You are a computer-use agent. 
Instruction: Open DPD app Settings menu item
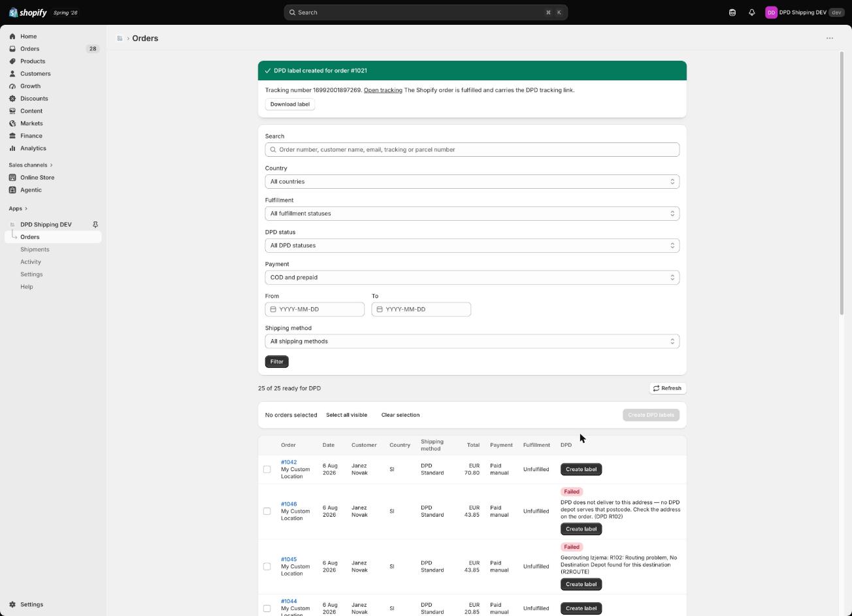31,274
